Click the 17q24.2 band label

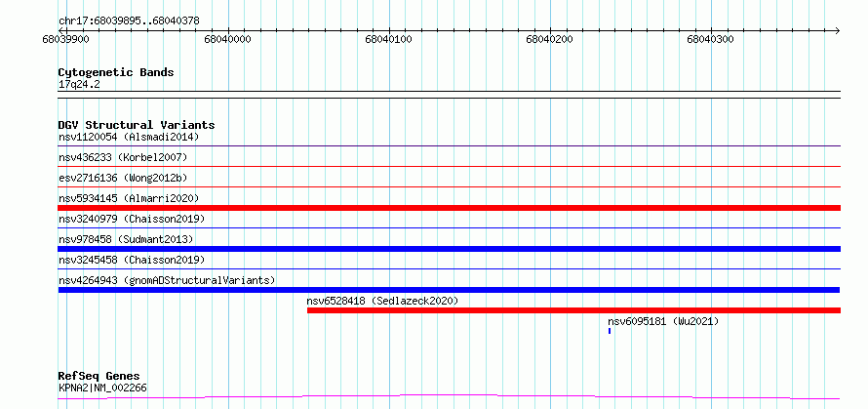click(79, 85)
